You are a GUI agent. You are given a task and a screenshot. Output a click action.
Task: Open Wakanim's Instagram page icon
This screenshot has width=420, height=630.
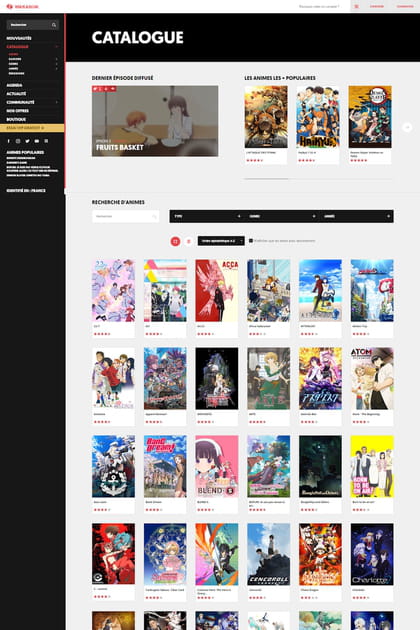point(18,141)
